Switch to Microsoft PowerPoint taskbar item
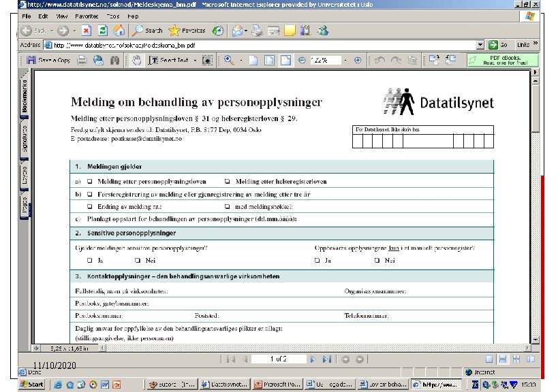Image resolution: width=558 pixels, height=392 pixels. (x=277, y=385)
